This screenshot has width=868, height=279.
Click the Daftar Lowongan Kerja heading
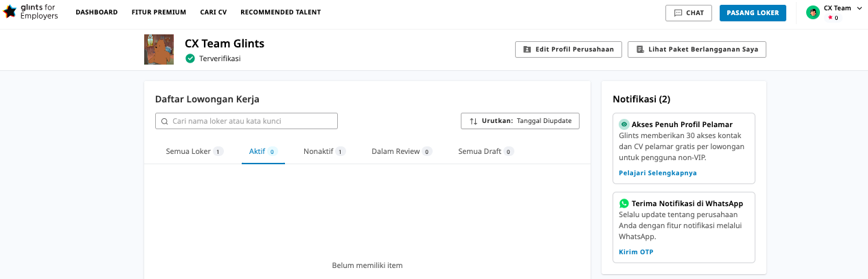coord(207,99)
